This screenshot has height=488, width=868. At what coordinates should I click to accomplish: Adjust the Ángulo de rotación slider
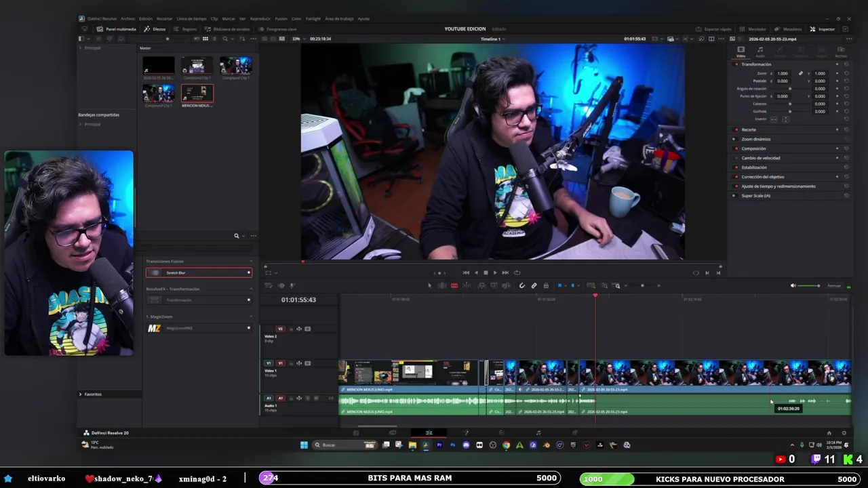pos(789,89)
